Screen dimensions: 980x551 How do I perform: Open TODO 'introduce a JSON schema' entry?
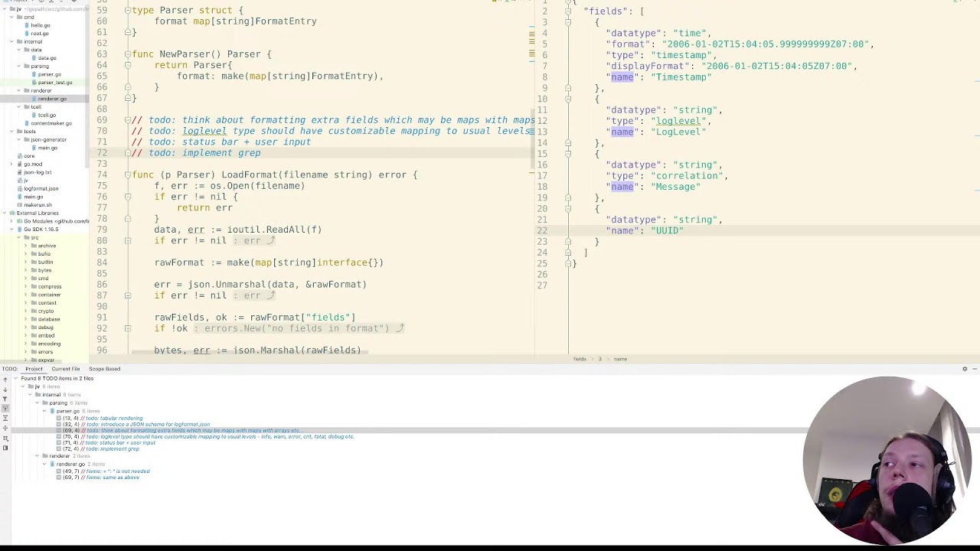(135, 424)
